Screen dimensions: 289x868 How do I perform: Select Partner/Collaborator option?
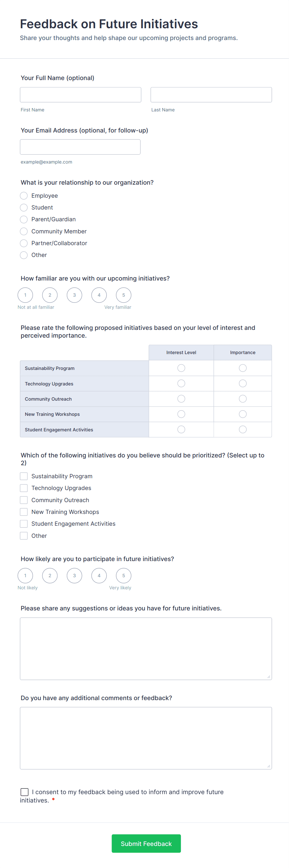point(24,243)
